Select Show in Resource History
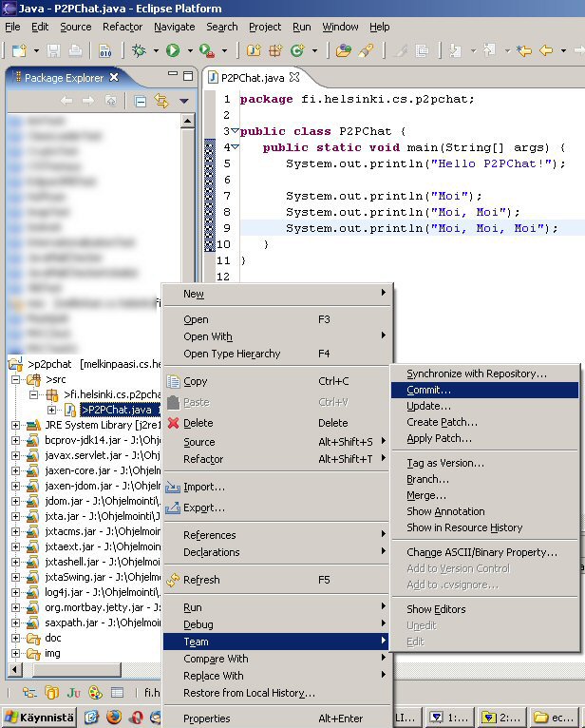Screen dimensions: 585x728 484,527
